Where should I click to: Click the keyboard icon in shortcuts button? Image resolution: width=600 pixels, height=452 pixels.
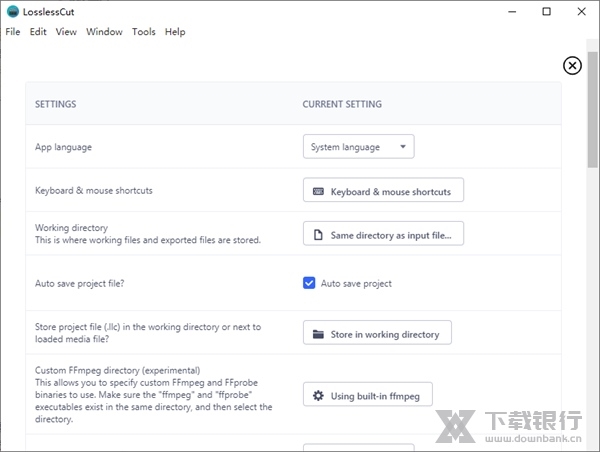pyautogui.click(x=318, y=191)
